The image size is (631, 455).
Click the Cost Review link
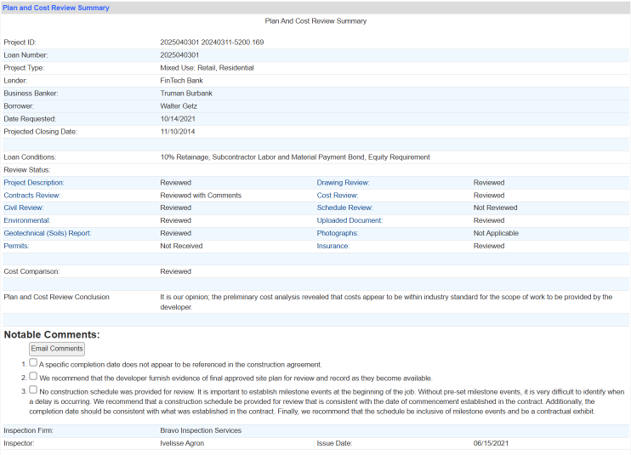coord(337,195)
